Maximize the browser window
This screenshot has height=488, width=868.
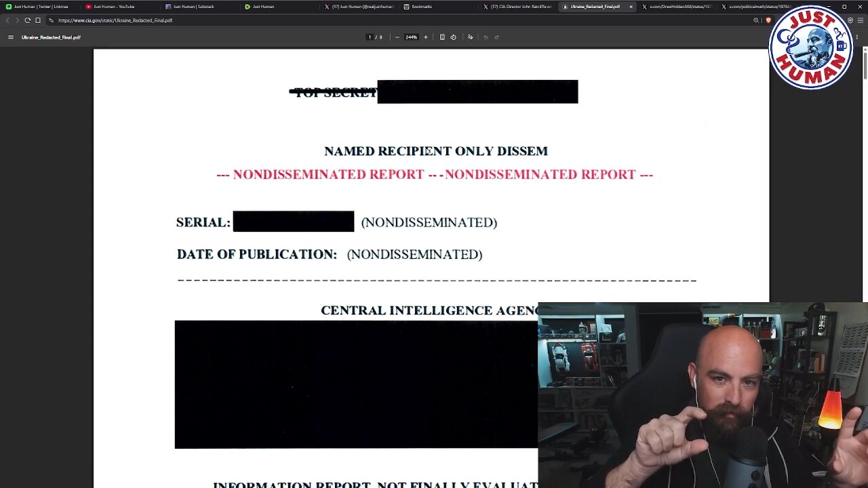[844, 7]
